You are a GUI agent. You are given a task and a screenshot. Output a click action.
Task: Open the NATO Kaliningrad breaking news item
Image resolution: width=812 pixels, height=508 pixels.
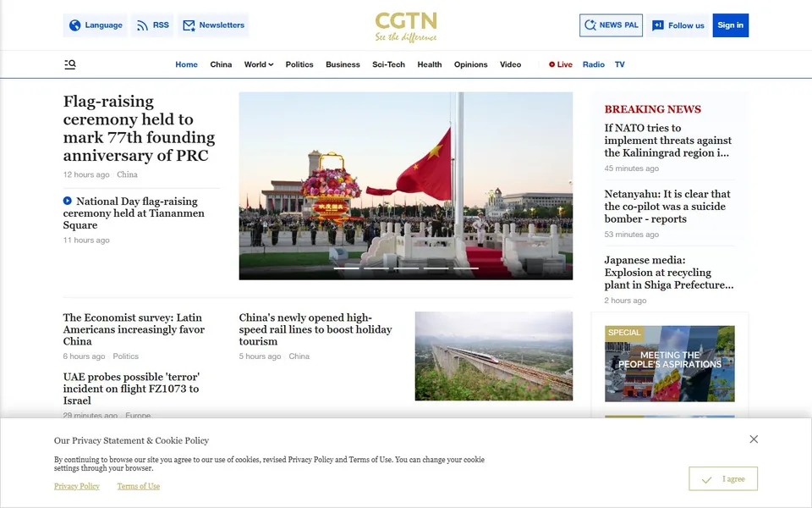tap(668, 141)
